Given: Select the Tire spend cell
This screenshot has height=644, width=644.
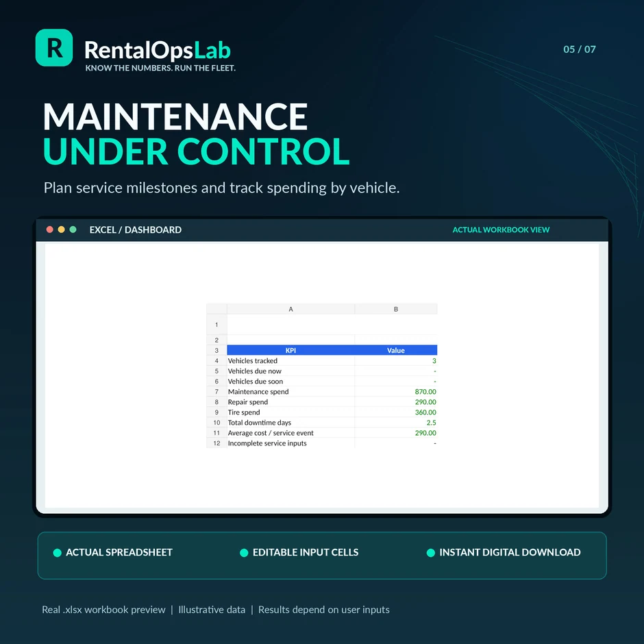Looking at the screenshot, I should click(x=290, y=412).
